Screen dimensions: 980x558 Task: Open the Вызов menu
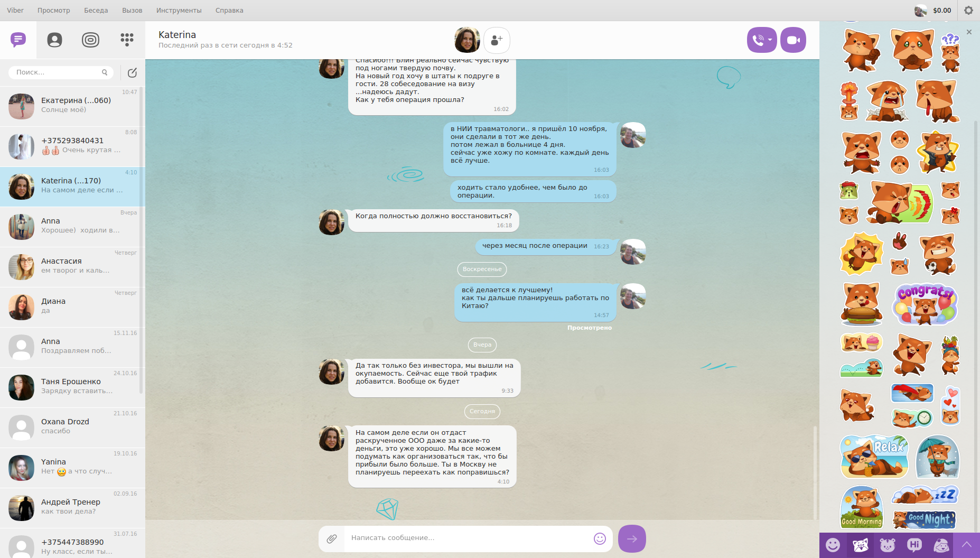(132, 10)
